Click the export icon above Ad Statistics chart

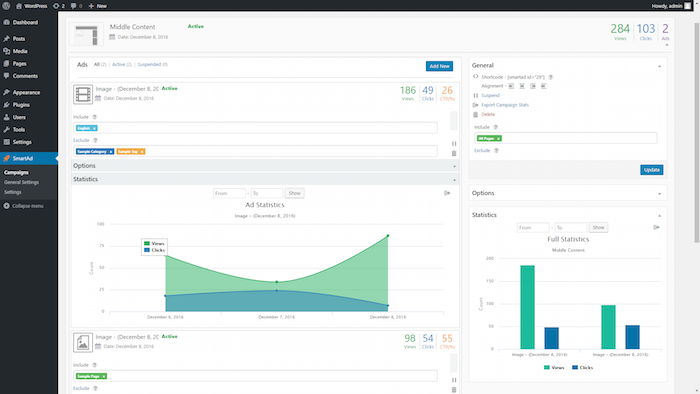coord(447,193)
